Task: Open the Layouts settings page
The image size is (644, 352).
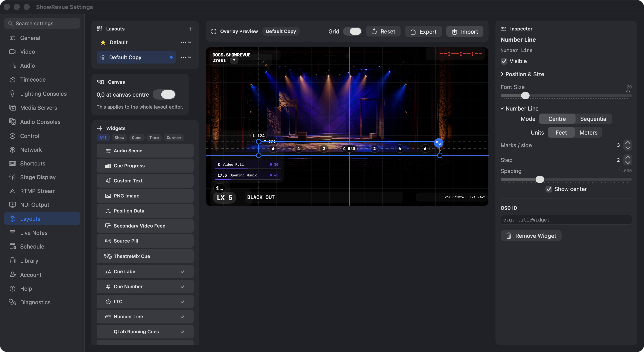Action: [x=42, y=219]
